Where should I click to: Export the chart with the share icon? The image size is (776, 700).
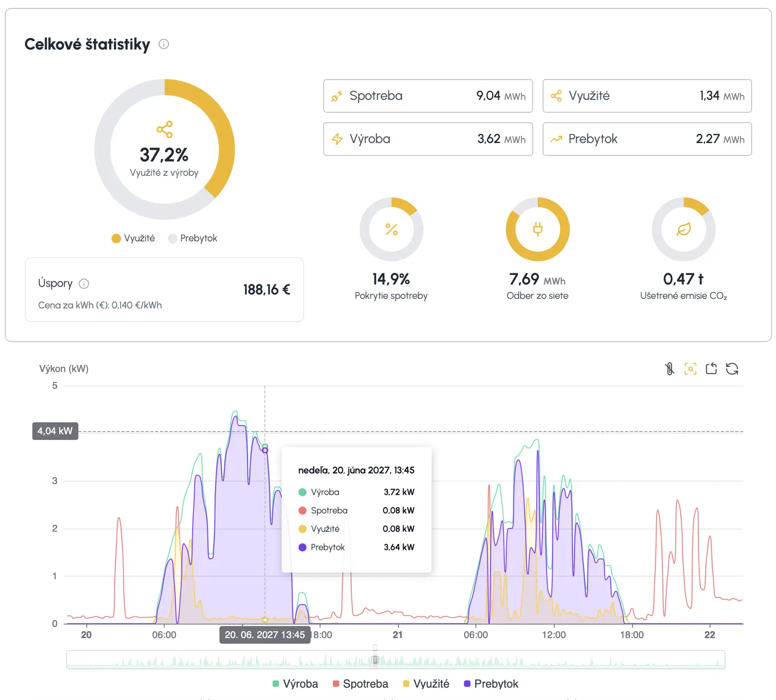coord(711,369)
